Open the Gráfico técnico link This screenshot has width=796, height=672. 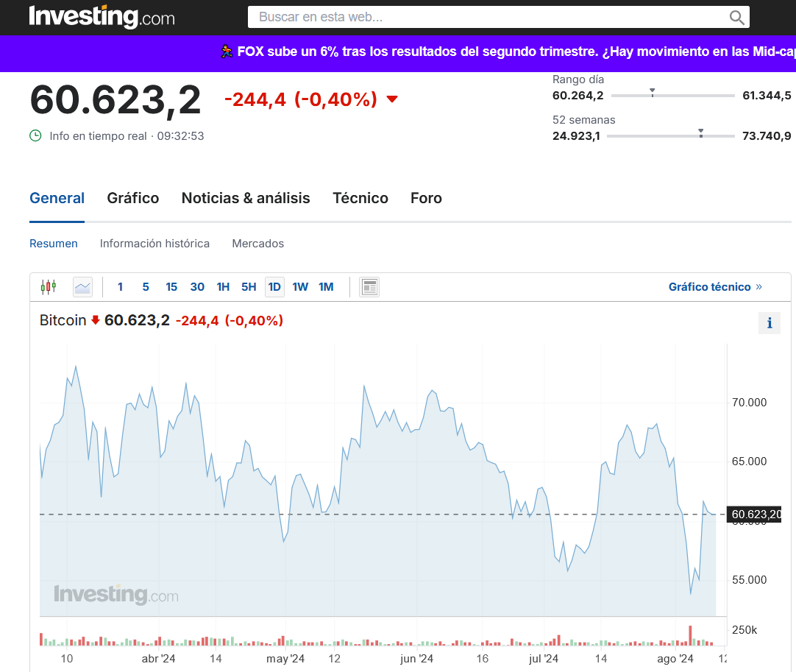tap(715, 287)
